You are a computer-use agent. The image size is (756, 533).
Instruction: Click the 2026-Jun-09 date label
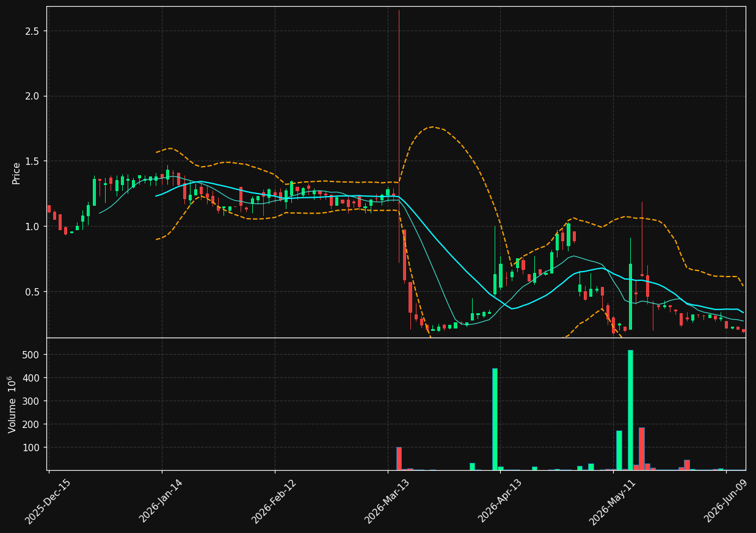tap(725, 501)
